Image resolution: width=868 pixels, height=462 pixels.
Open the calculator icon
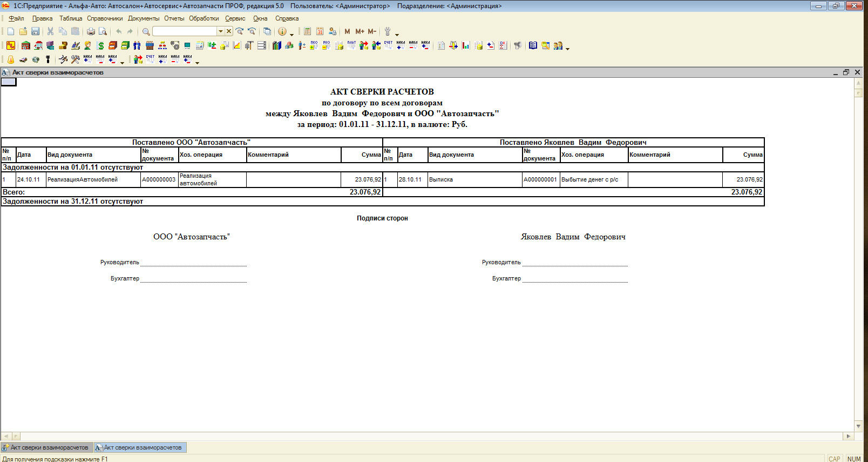point(307,31)
